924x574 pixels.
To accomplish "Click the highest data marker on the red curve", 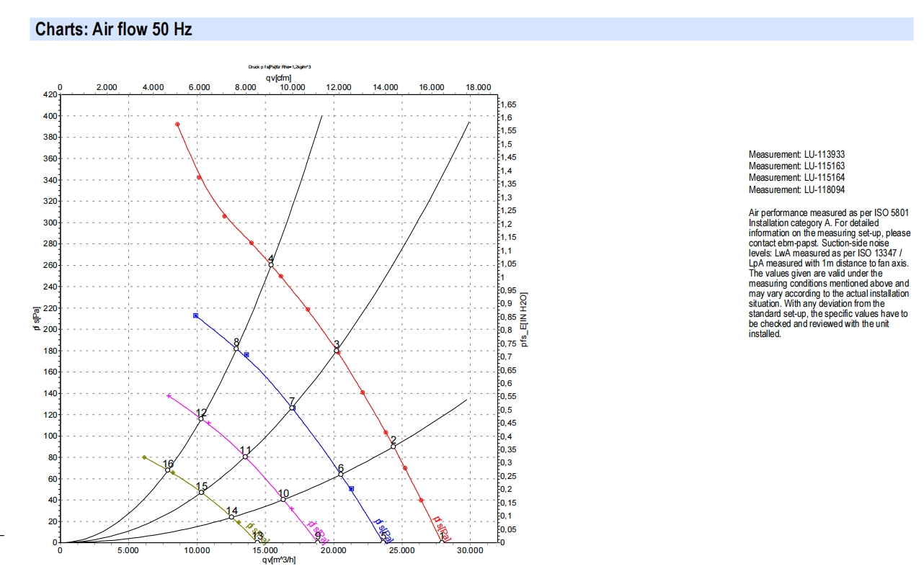I will 177,124.
